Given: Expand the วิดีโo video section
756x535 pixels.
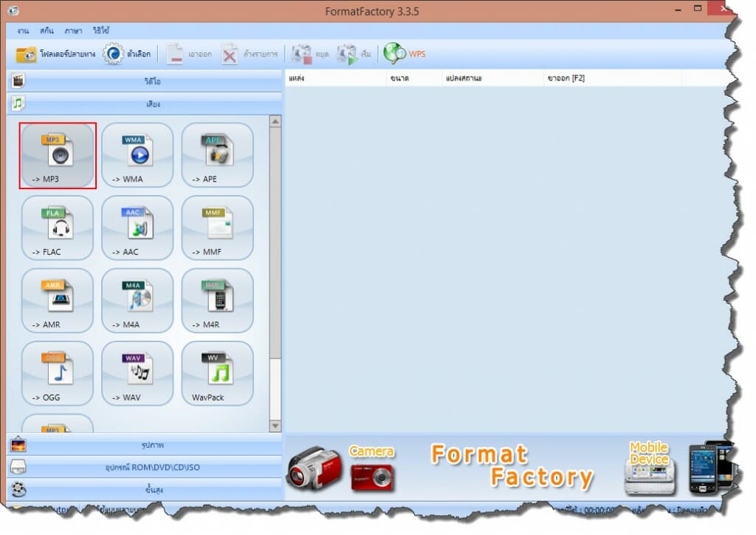Looking at the screenshot, I should tap(145, 81).
